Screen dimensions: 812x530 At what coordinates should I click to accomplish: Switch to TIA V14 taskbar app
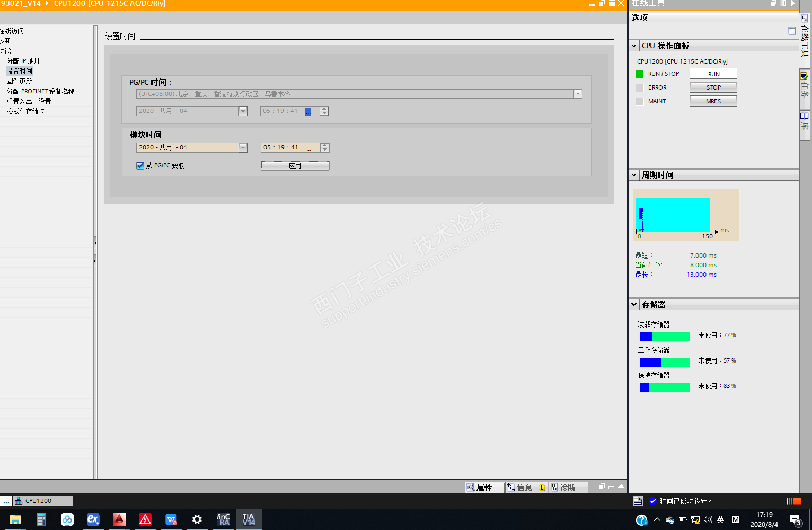pos(249,519)
